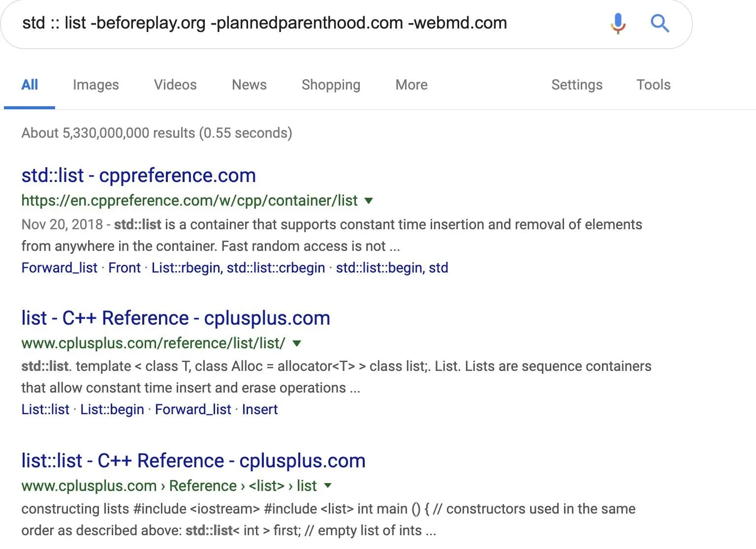Switch to the Images tab
The image size is (756, 549).
pyautogui.click(x=96, y=85)
